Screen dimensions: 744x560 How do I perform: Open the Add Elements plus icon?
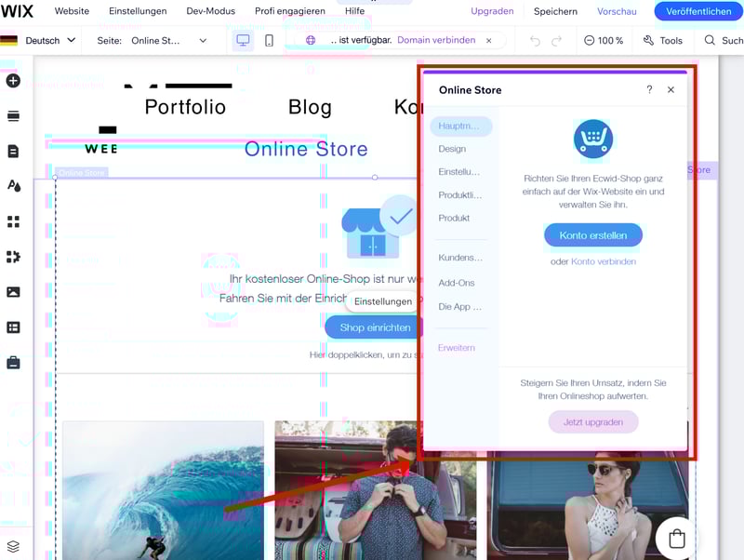pos(13,81)
